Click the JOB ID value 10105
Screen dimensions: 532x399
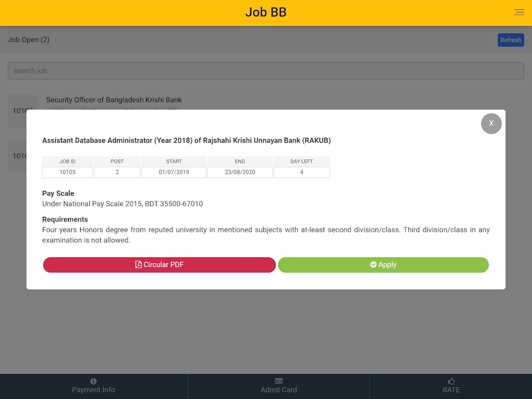[67, 172]
